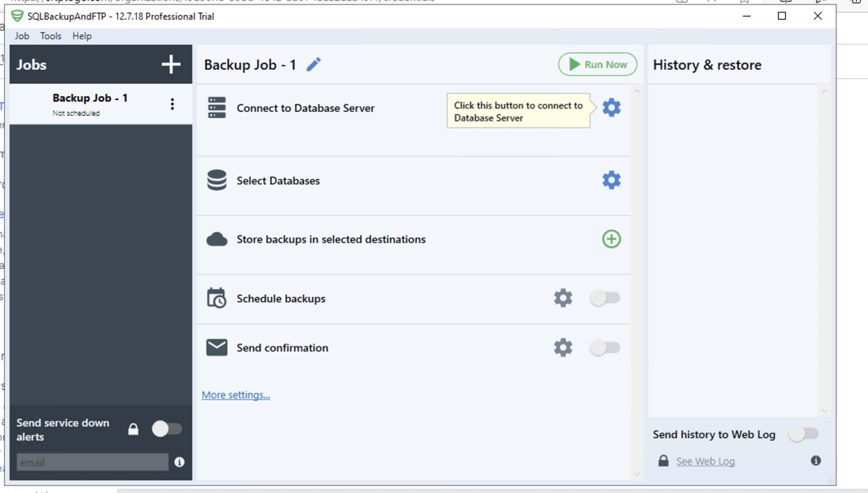Image resolution: width=868 pixels, height=493 pixels.
Task: Click the plus to add a new job
Action: [x=170, y=64]
